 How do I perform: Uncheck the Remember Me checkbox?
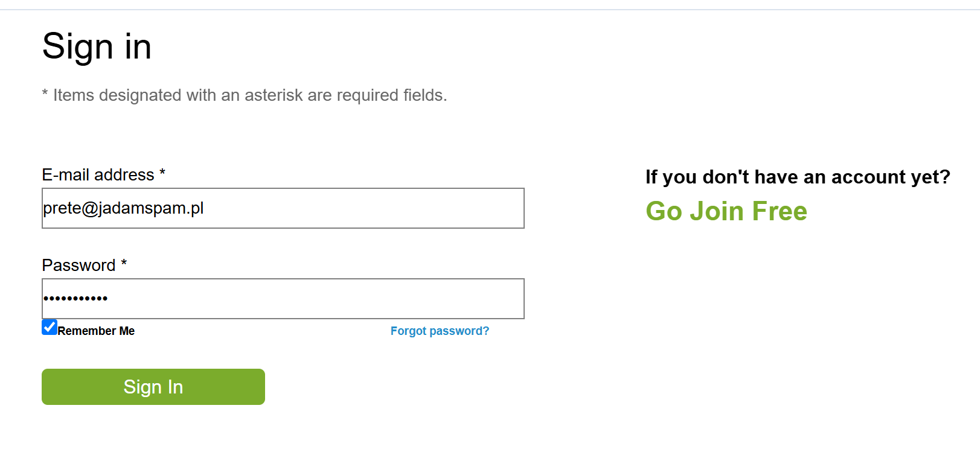[x=50, y=327]
